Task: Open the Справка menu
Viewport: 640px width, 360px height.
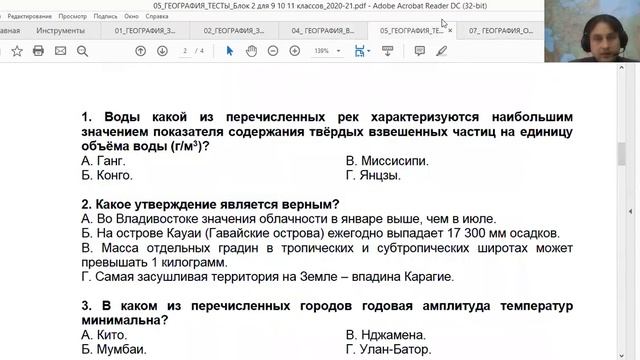Action: coord(157,16)
